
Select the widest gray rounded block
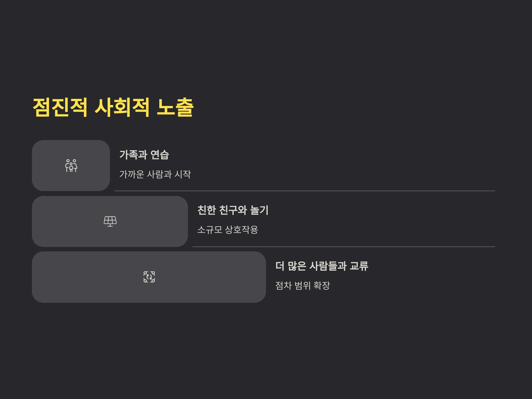[x=149, y=277]
